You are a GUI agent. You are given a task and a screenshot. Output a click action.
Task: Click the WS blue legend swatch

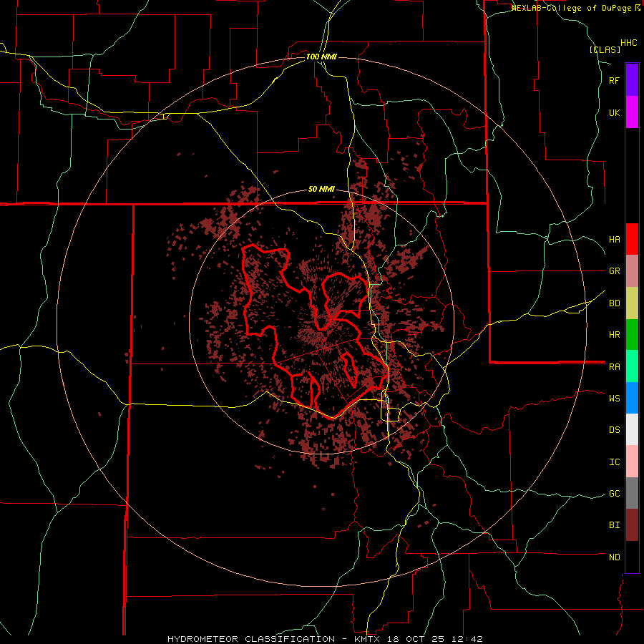pyautogui.click(x=632, y=398)
